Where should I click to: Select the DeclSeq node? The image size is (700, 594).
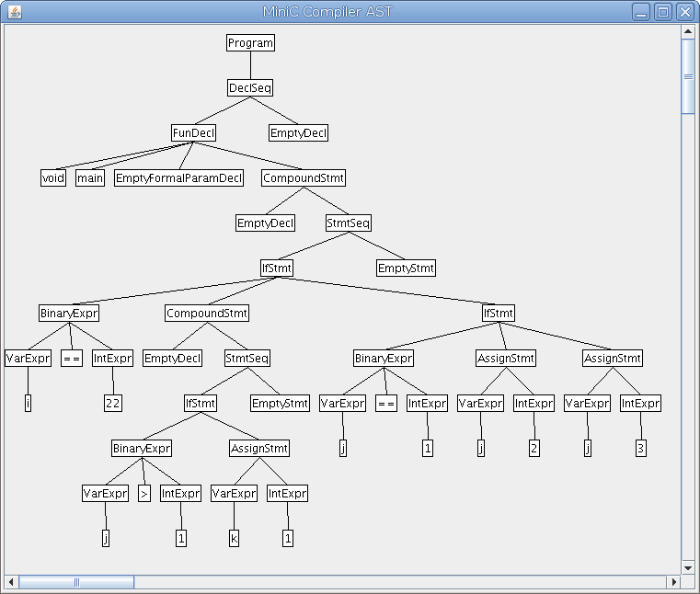pos(250,88)
